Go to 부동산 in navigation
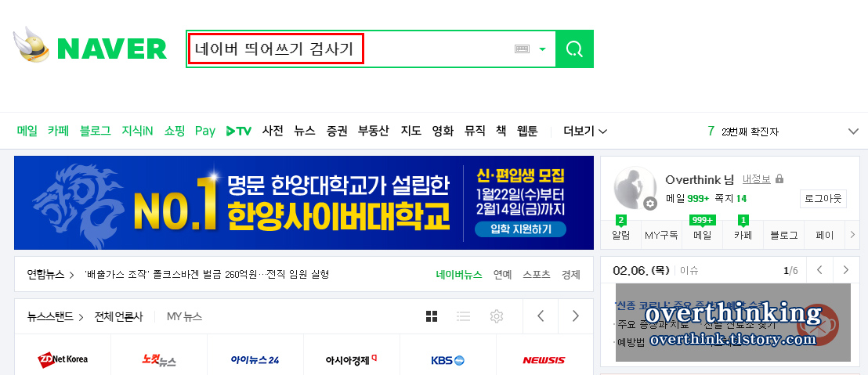This screenshot has height=375, width=868. point(374,131)
